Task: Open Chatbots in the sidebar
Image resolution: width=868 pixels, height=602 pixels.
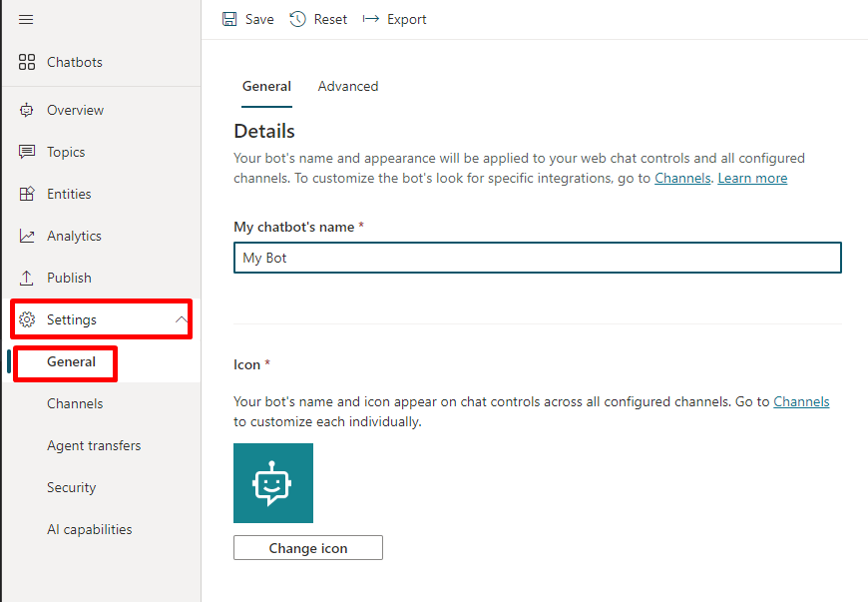Action: pyautogui.click(x=75, y=62)
